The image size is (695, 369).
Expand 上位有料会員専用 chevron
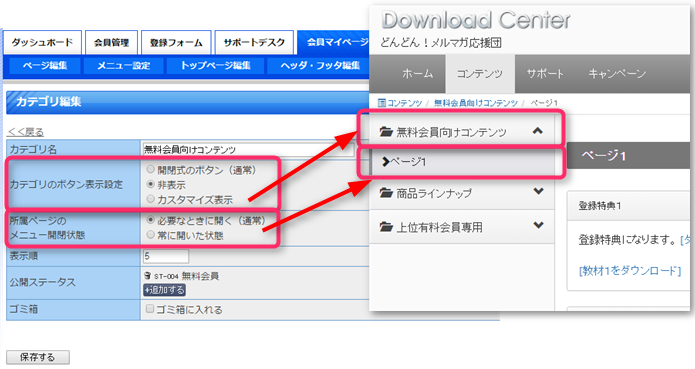pos(538,225)
